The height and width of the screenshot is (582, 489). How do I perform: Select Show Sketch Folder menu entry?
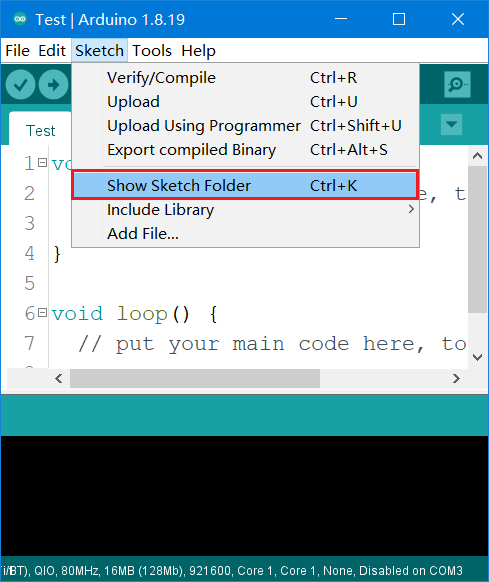pos(245,185)
